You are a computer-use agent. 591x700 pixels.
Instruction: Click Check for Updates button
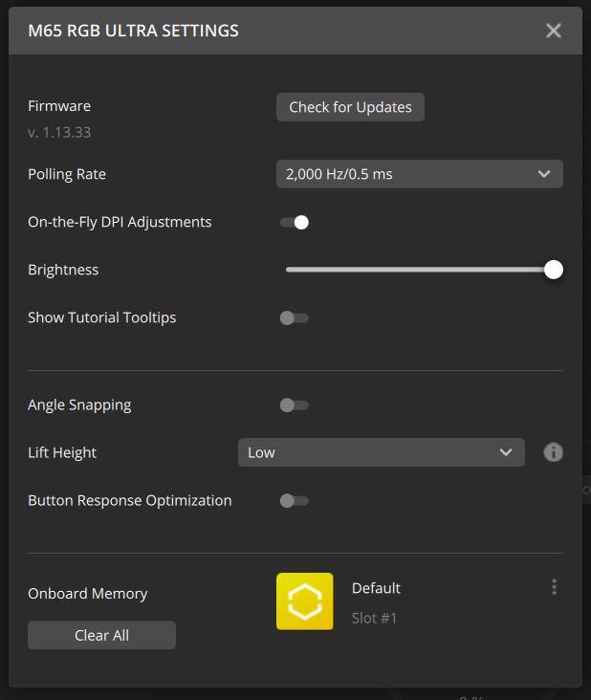point(350,107)
